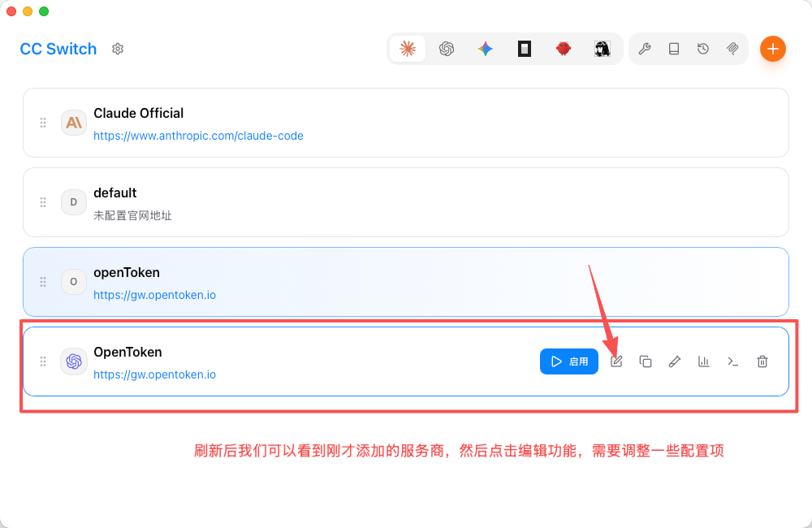Grab drag handle of Claude Official row
812x528 pixels.
point(43,123)
